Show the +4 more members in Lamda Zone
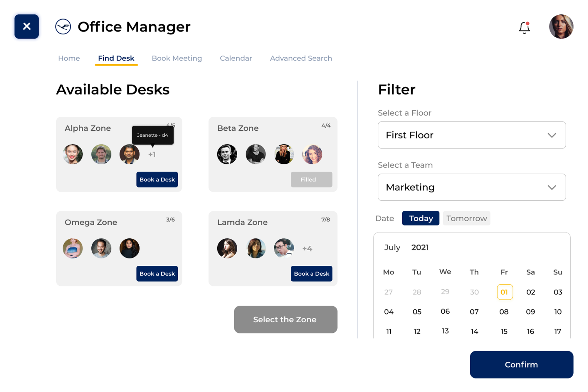 [x=307, y=249]
